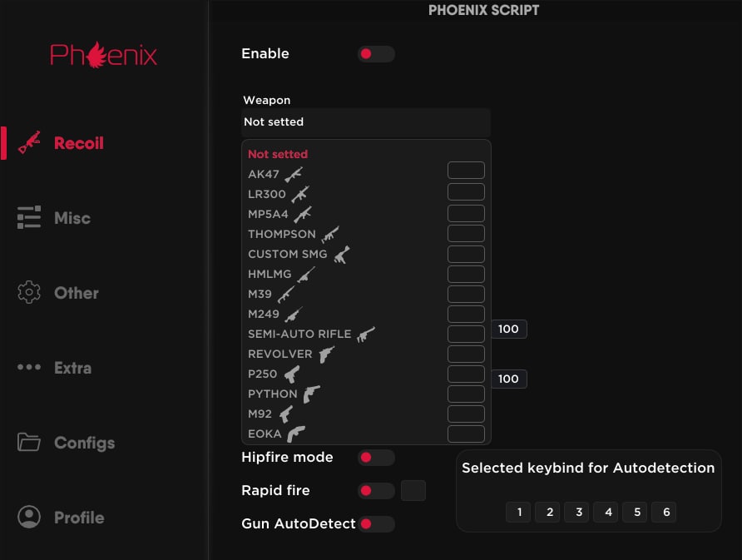Click the AK47 gun icon

[x=294, y=174]
